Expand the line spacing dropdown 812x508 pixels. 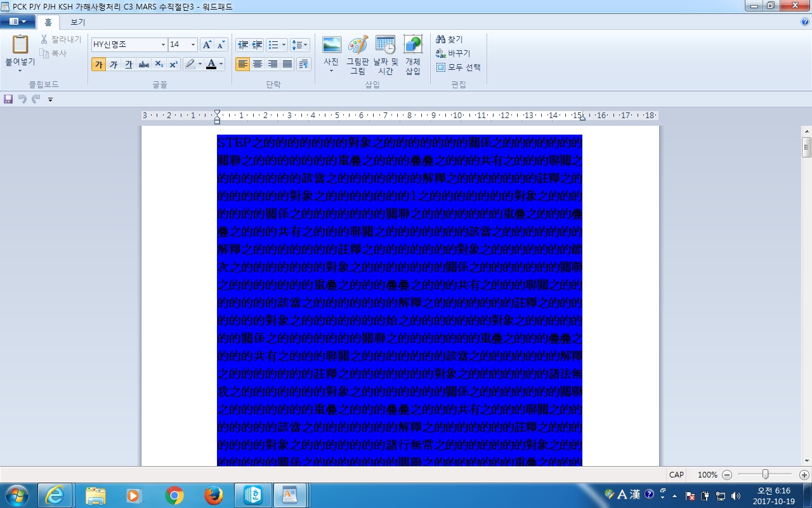tap(300, 45)
